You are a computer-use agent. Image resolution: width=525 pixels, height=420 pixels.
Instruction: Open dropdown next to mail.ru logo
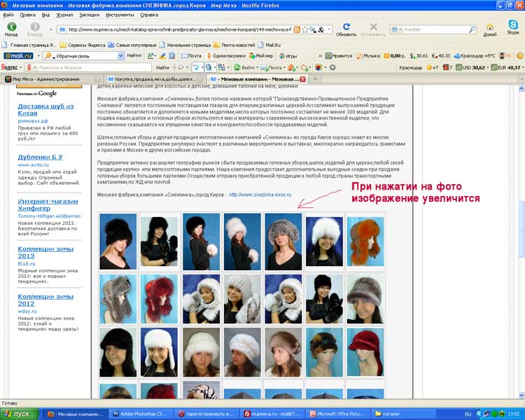click(38, 56)
